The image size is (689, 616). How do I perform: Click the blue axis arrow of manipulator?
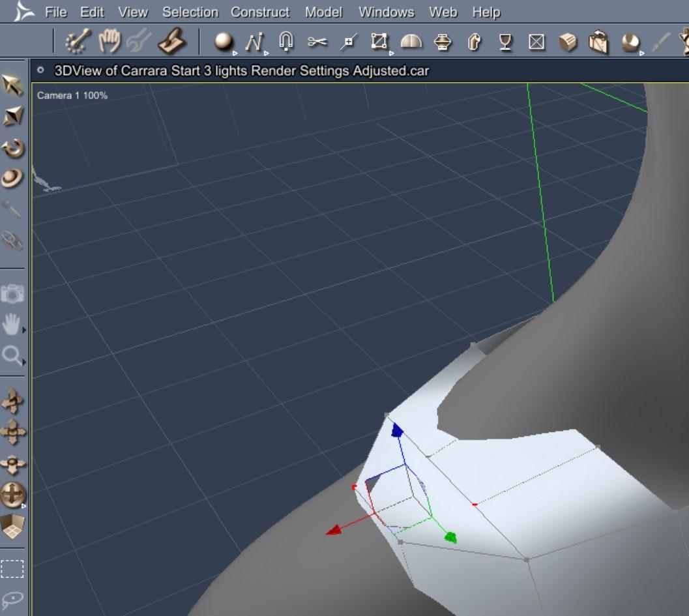coord(397,430)
